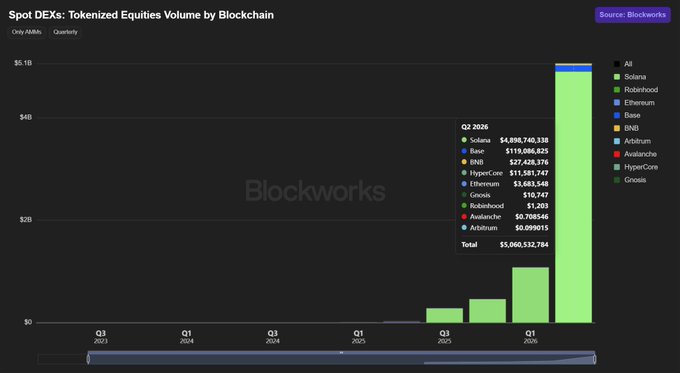Click the Source: Blockworks button

[632, 15]
